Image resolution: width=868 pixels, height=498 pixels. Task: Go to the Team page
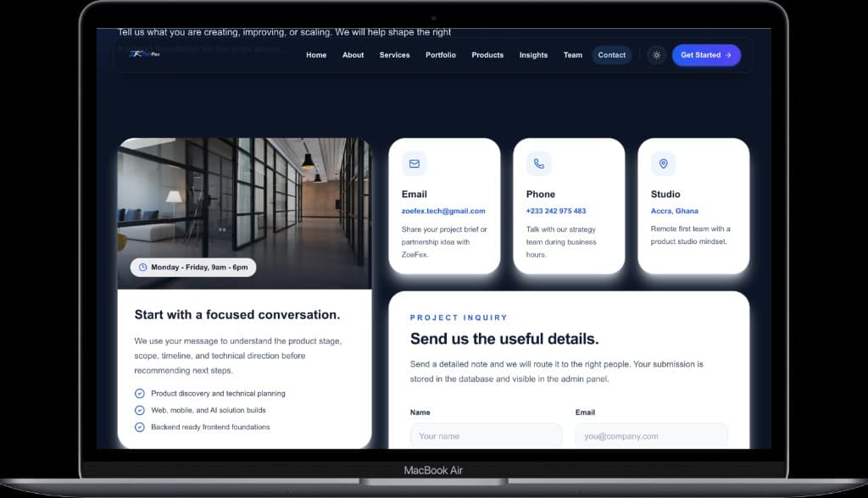click(x=573, y=55)
